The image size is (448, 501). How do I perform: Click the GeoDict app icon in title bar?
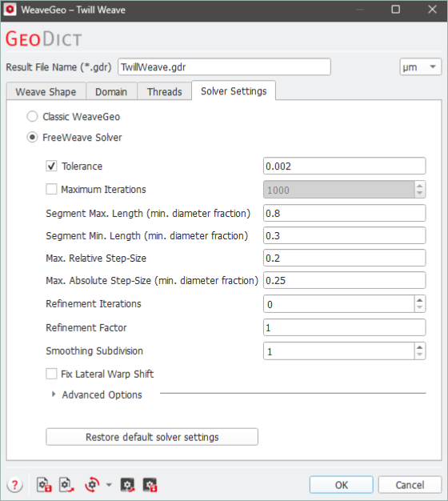[10, 10]
